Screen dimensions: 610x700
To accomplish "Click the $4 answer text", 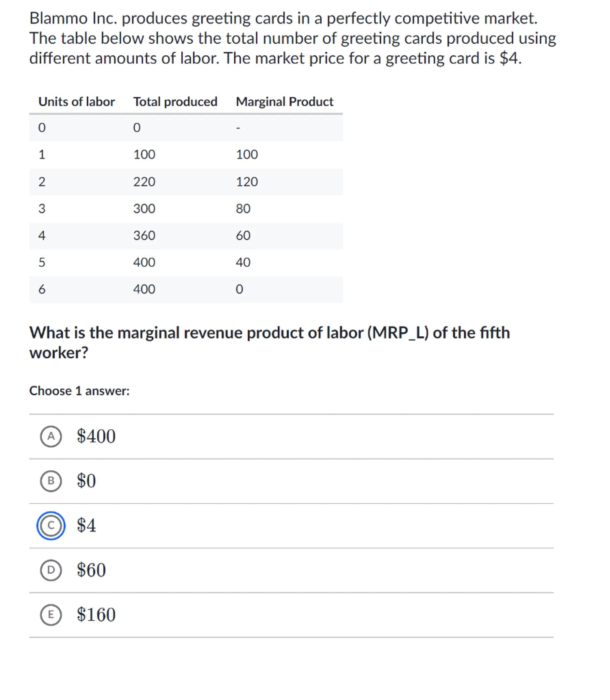I will pyautogui.click(x=86, y=525).
